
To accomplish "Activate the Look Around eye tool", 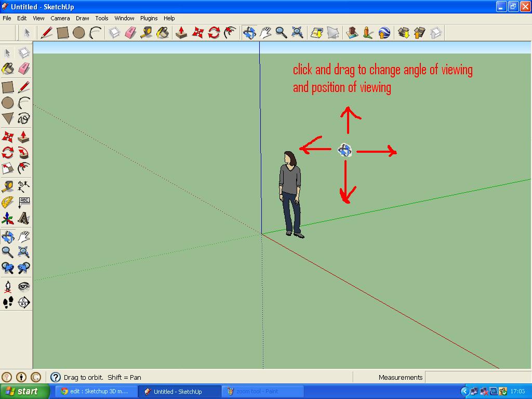I will click(24, 285).
